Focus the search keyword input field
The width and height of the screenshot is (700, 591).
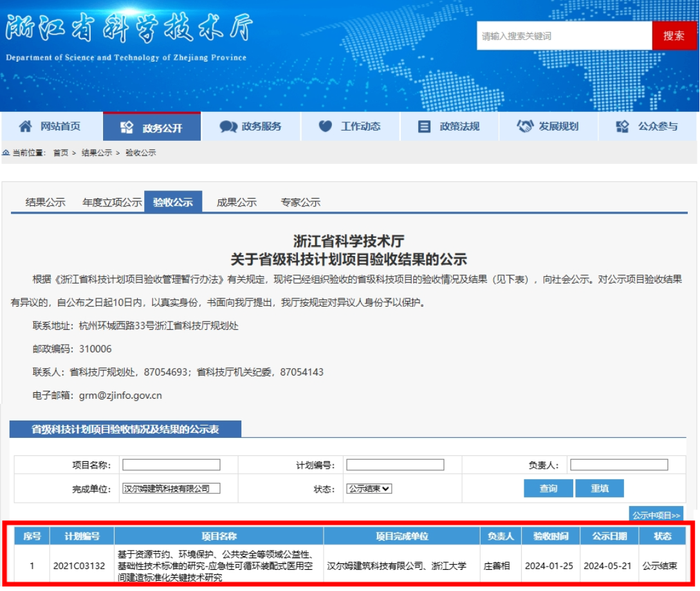[565, 36]
